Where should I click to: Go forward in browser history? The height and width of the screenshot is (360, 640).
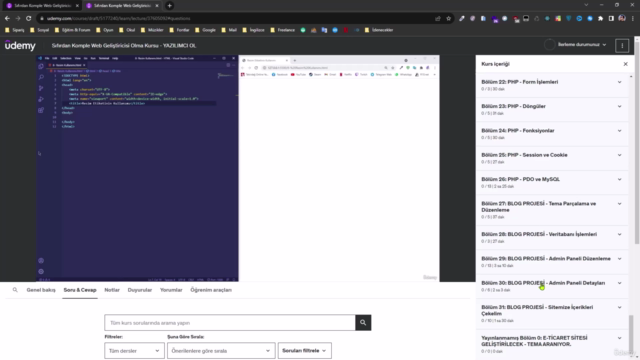pos(18,18)
